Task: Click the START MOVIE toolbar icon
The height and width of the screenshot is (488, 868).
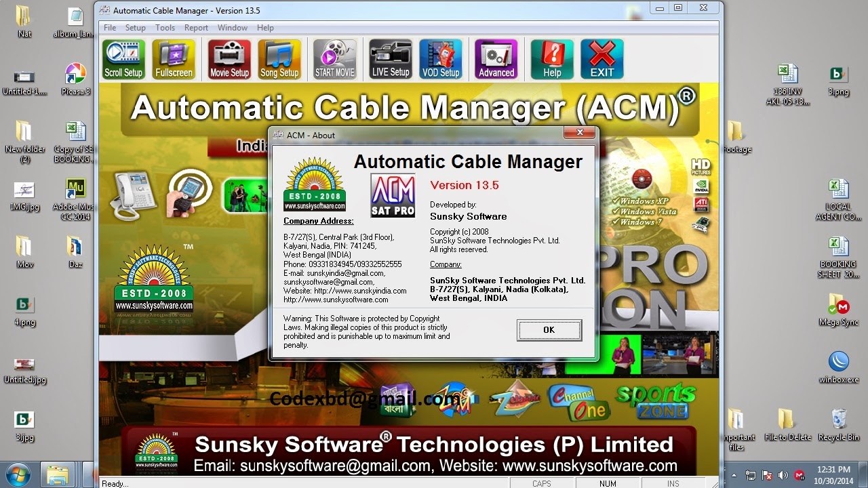Action: pos(335,59)
